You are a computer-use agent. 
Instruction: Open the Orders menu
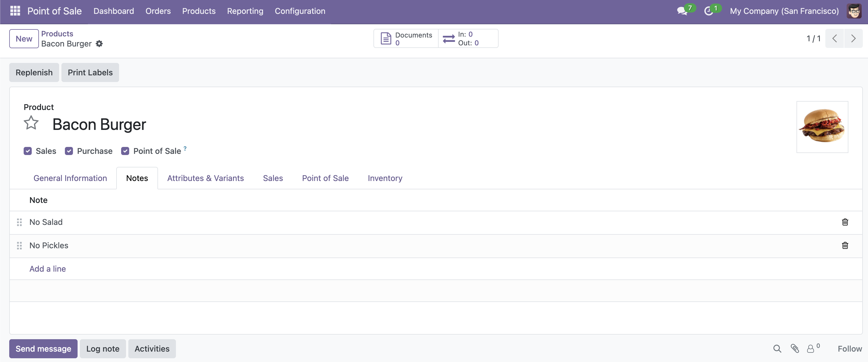[x=158, y=11]
